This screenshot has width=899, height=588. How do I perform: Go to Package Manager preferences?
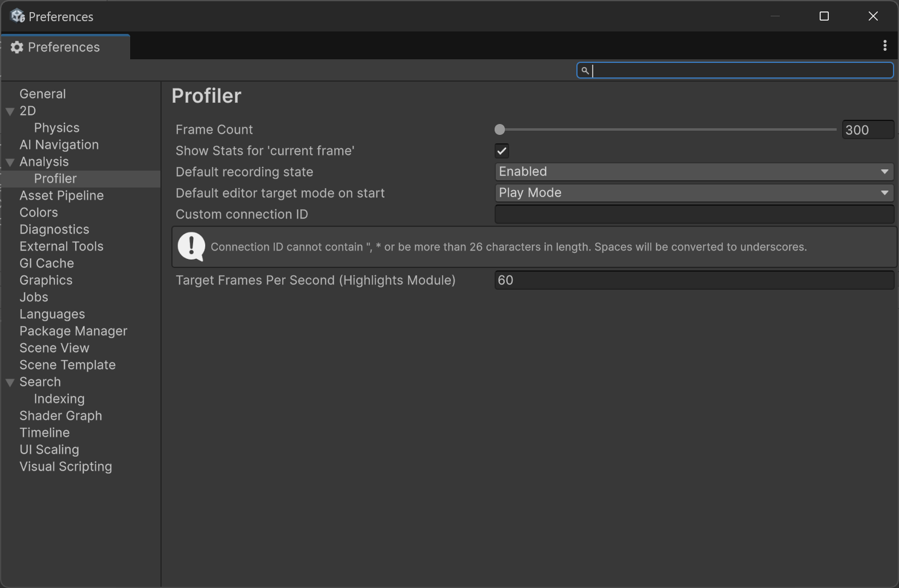pos(73,331)
